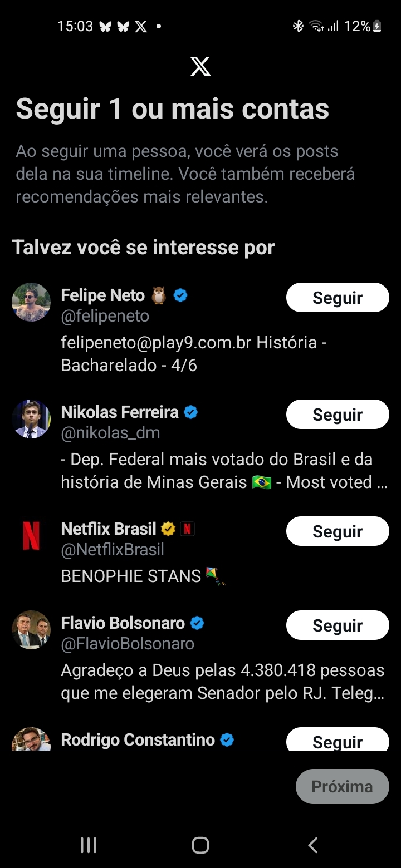
Task: Tap the Netflix Brasil logo avatar
Action: pyautogui.click(x=31, y=536)
